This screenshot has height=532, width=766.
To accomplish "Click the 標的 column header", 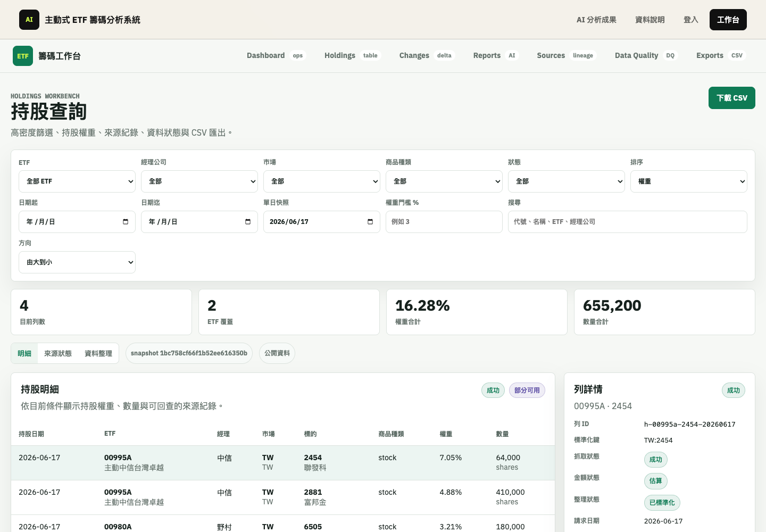I will [310, 434].
